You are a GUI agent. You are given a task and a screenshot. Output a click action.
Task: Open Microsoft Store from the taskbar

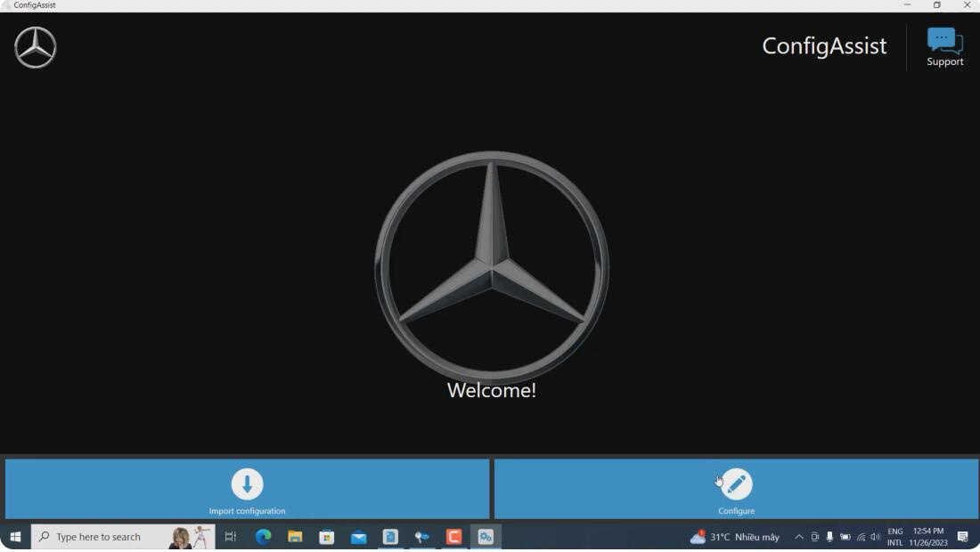click(x=327, y=536)
